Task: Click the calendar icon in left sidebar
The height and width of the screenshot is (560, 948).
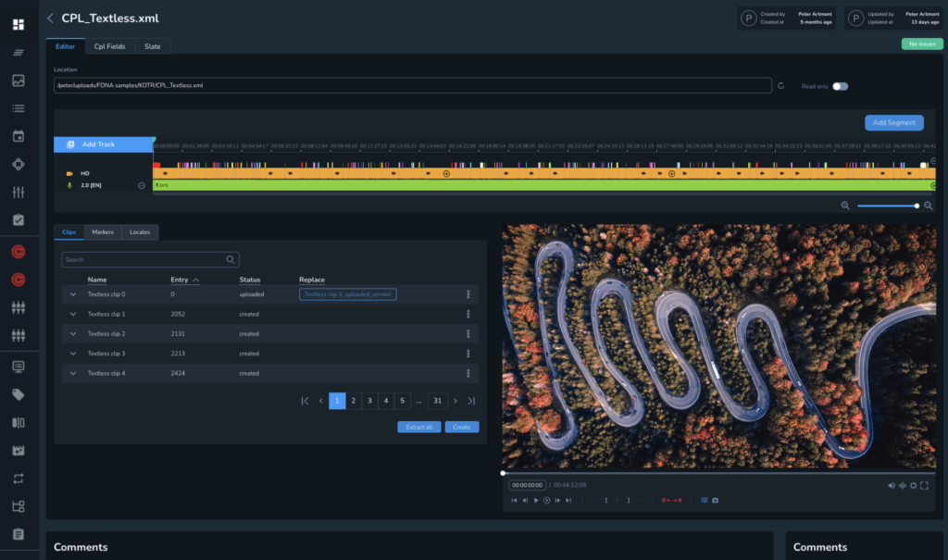Action: pyautogui.click(x=19, y=137)
